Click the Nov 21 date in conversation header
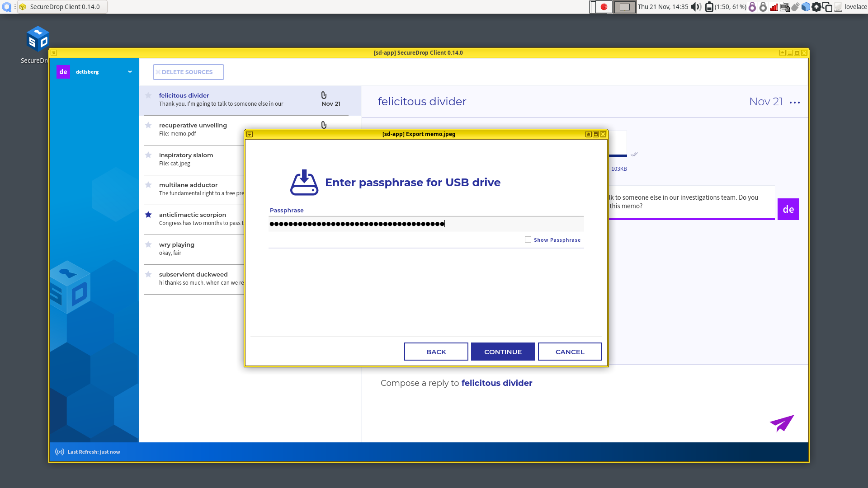 [766, 102]
